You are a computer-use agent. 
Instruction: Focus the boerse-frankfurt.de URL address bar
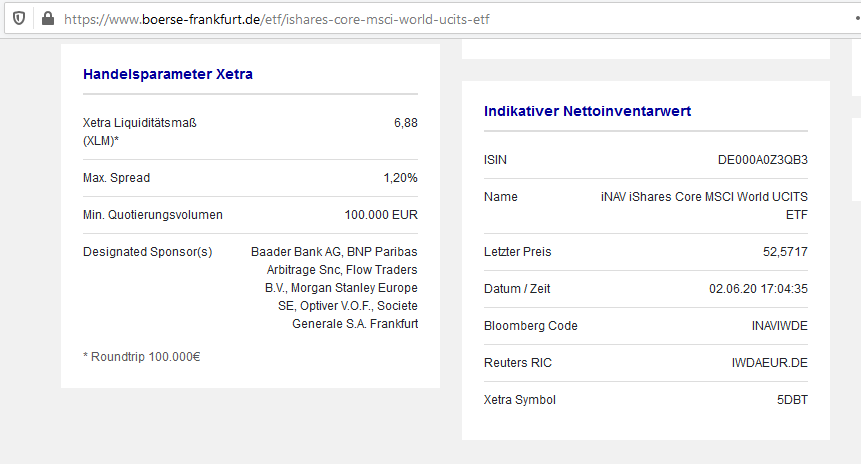[400, 19]
